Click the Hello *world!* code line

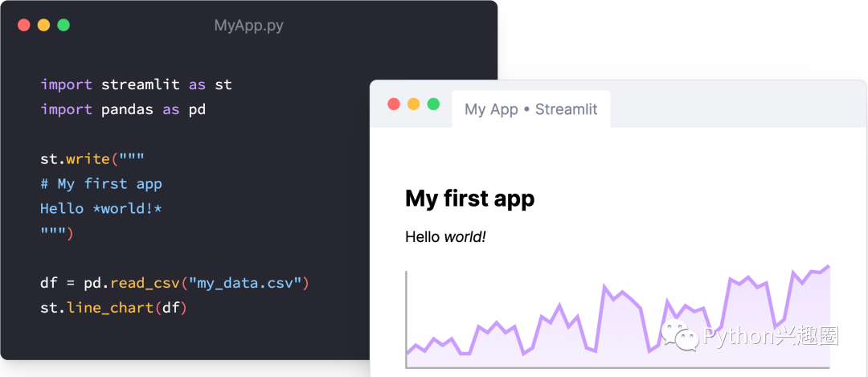(x=101, y=209)
